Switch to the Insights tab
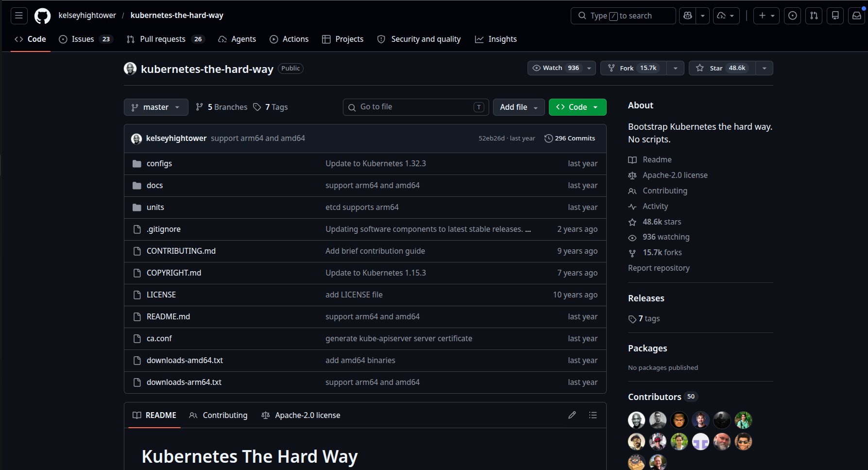 [496, 39]
